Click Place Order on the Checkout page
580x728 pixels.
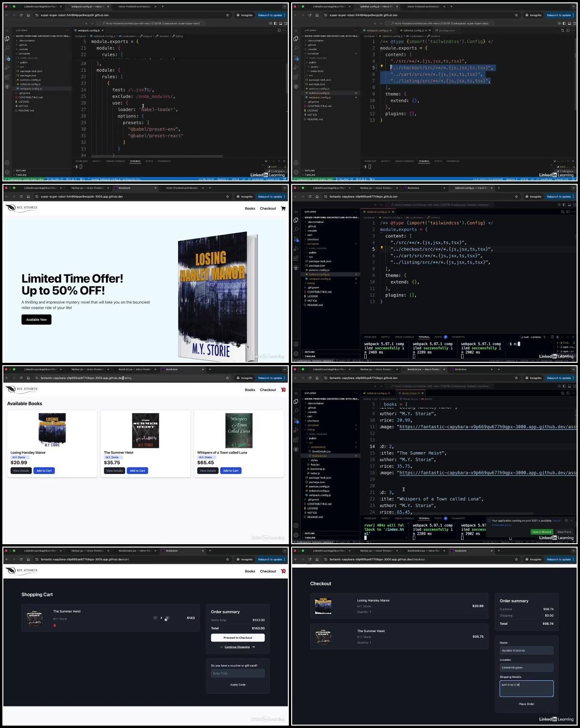tap(527, 704)
